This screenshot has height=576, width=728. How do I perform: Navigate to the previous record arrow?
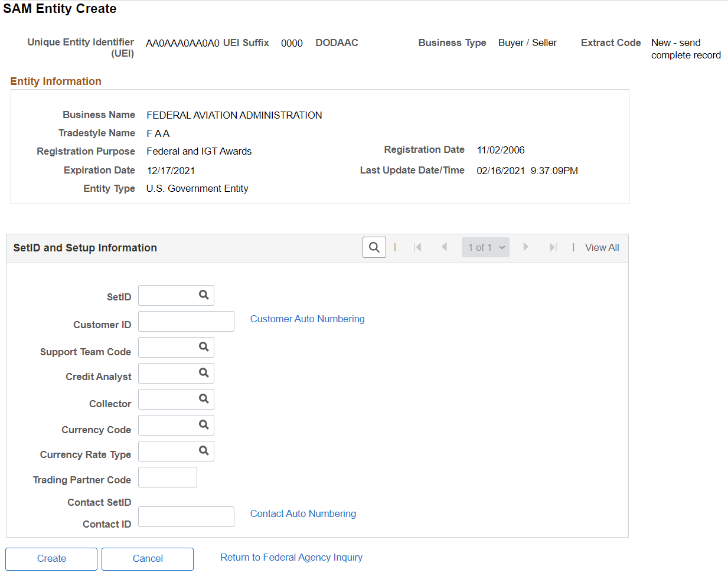[445, 247]
